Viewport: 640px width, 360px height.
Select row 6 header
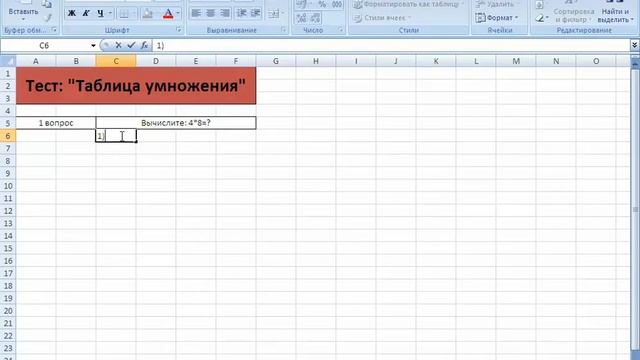point(8,136)
